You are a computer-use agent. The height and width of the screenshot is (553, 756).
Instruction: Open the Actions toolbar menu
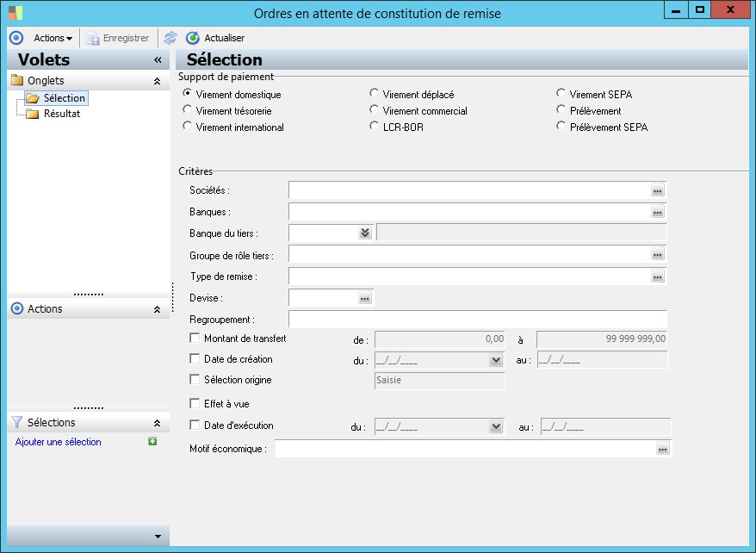pyautogui.click(x=53, y=38)
